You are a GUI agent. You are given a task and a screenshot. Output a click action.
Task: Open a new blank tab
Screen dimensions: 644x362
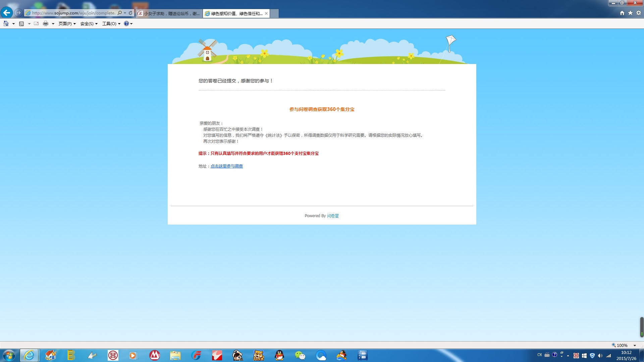(274, 13)
